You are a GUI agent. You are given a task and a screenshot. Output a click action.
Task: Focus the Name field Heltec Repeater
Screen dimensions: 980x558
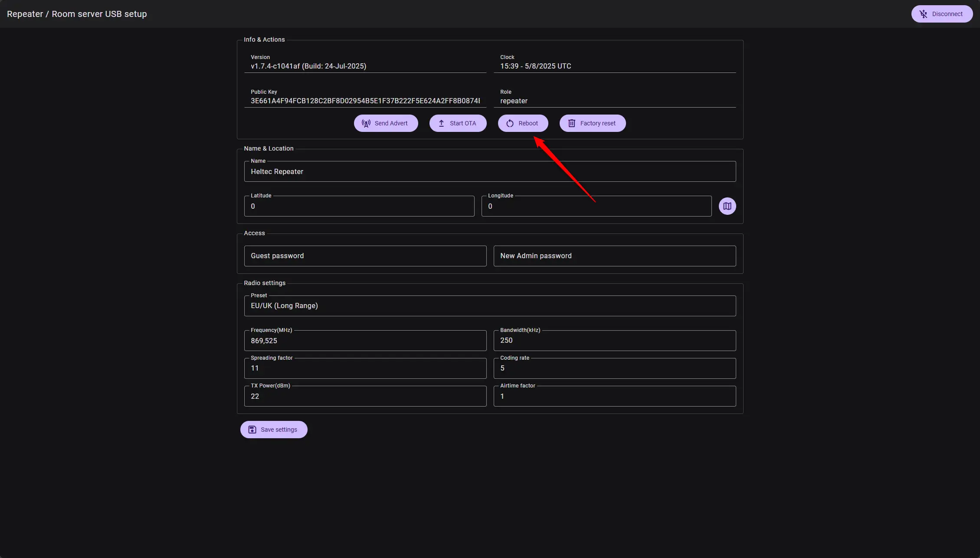[489, 172]
